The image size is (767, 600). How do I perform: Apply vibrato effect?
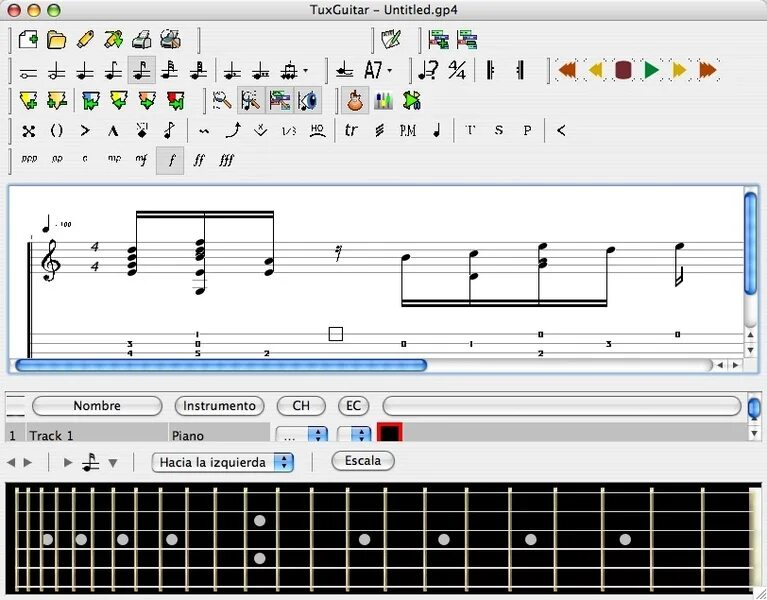(x=204, y=131)
